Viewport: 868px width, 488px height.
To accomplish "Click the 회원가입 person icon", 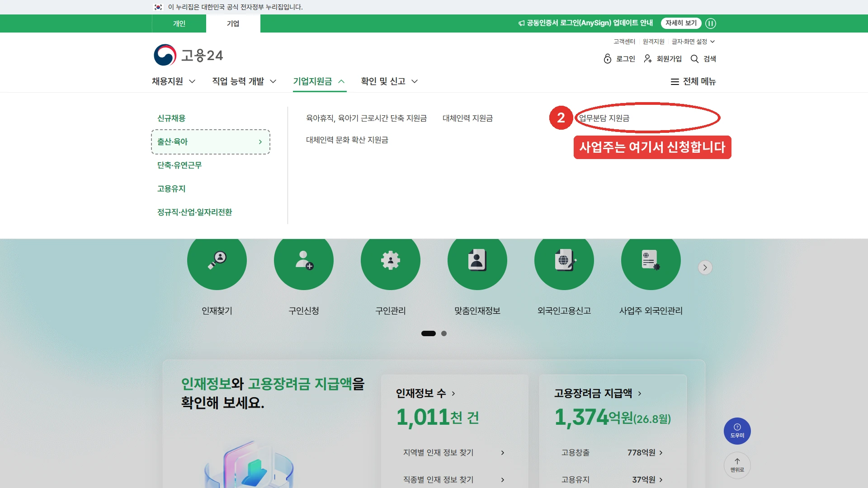I will point(648,59).
